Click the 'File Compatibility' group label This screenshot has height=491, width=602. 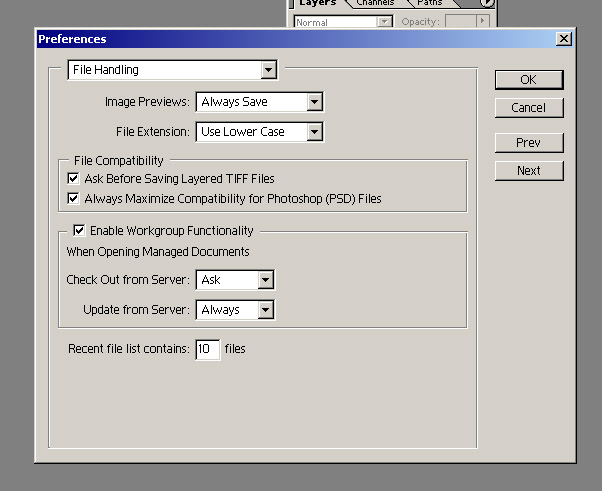[x=119, y=160]
